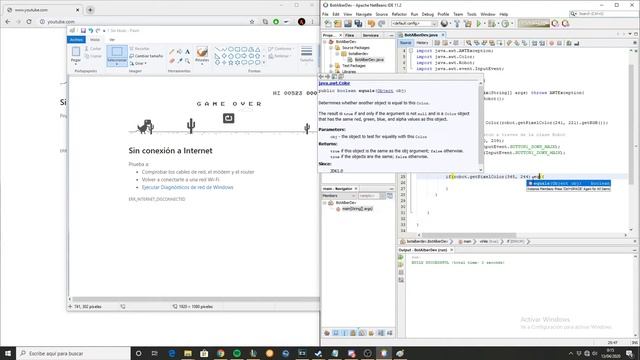Screen dimensions: 640x360
Task: Click the Recortar button in Paint
Action: 139,49
